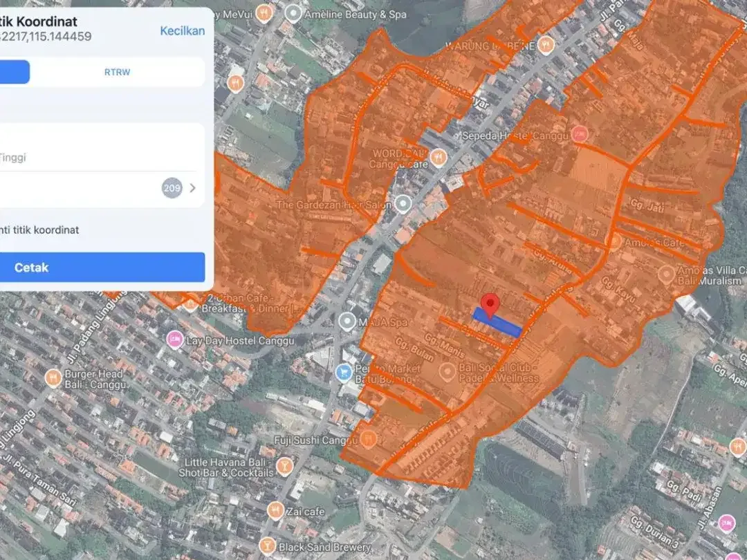Switch to the RTRW tab
The height and width of the screenshot is (560, 747).
point(117,73)
